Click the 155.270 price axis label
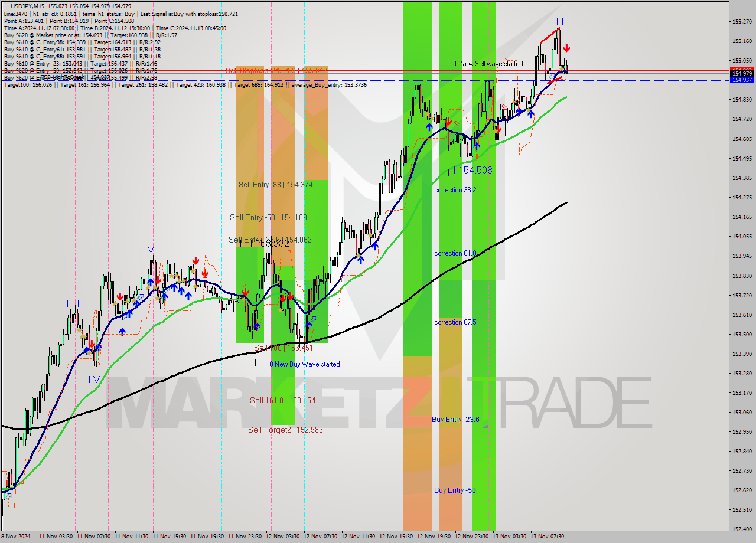 [x=742, y=22]
